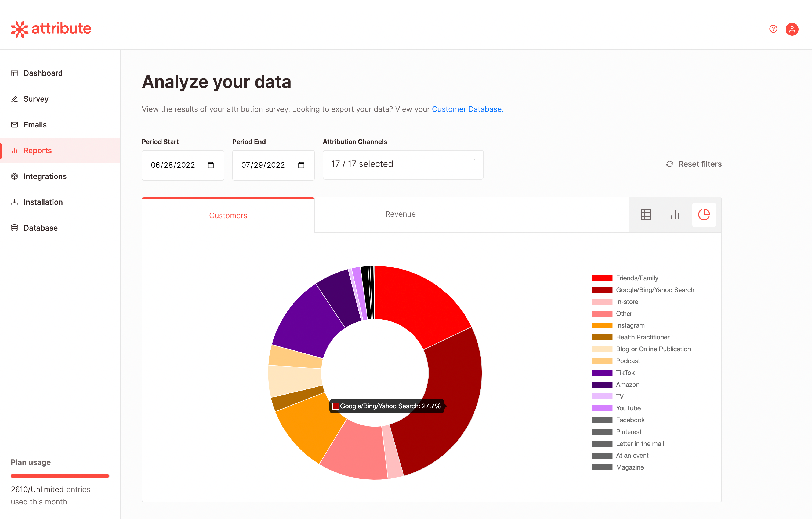Click At an event legend label
The image size is (812, 530).
click(632, 456)
